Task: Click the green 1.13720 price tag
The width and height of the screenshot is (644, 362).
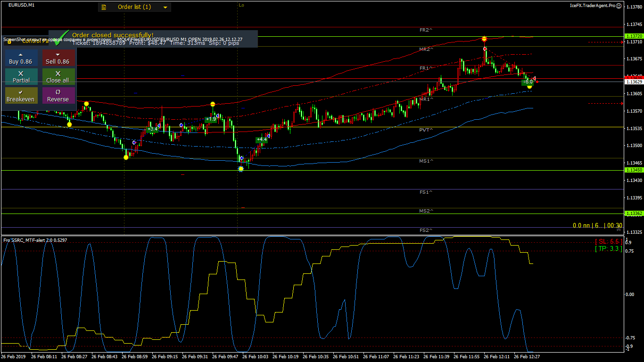Action: point(634,36)
